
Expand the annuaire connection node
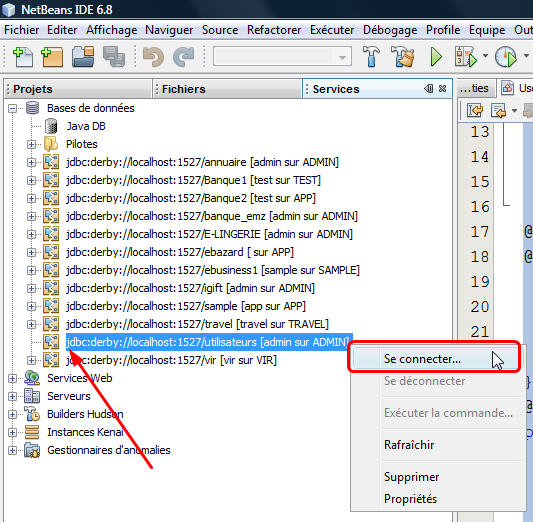click(31, 162)
